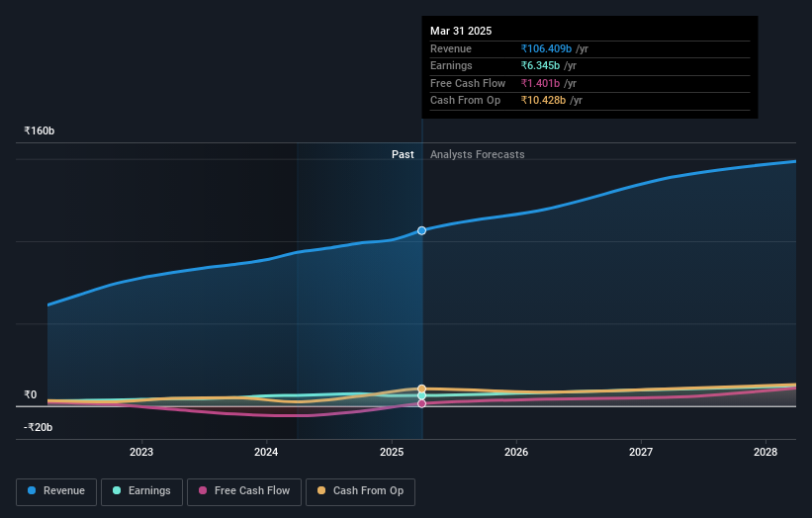Click the Earnings row label in tooltip
812x518 pixels.
(x=451, y=65)
